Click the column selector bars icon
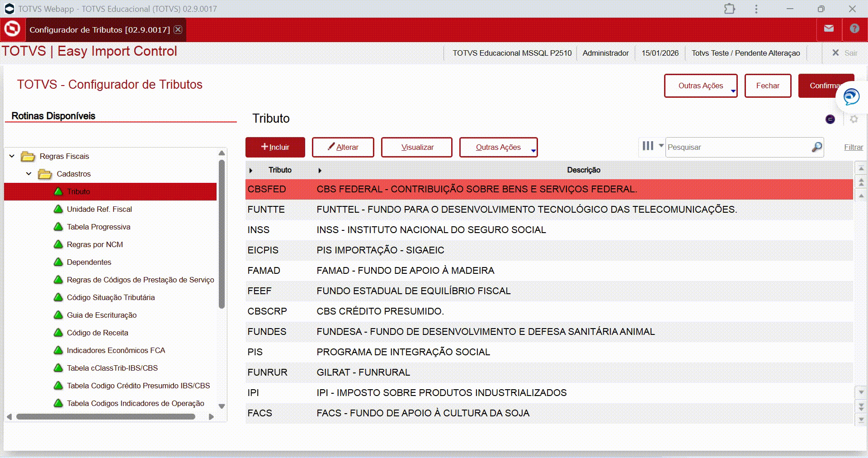Screen dimensions: 868x458 [x=648, y=146]
